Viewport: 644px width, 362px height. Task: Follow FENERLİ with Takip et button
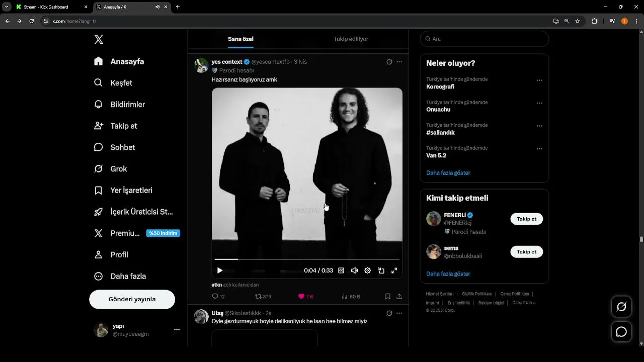526,219
